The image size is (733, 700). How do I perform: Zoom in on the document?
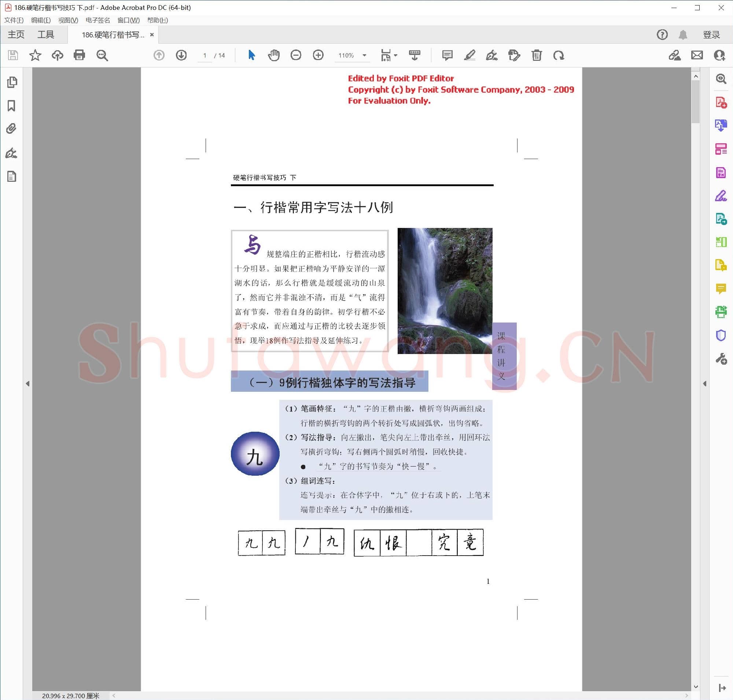318,55
